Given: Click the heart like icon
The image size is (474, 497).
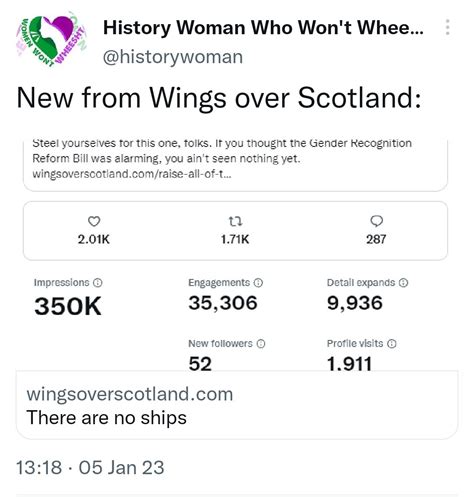Looking at the screenshot, I should 94,221.
